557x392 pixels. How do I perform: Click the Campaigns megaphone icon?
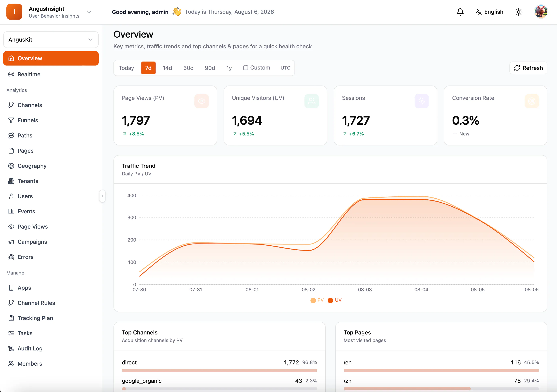click(11, 242)
